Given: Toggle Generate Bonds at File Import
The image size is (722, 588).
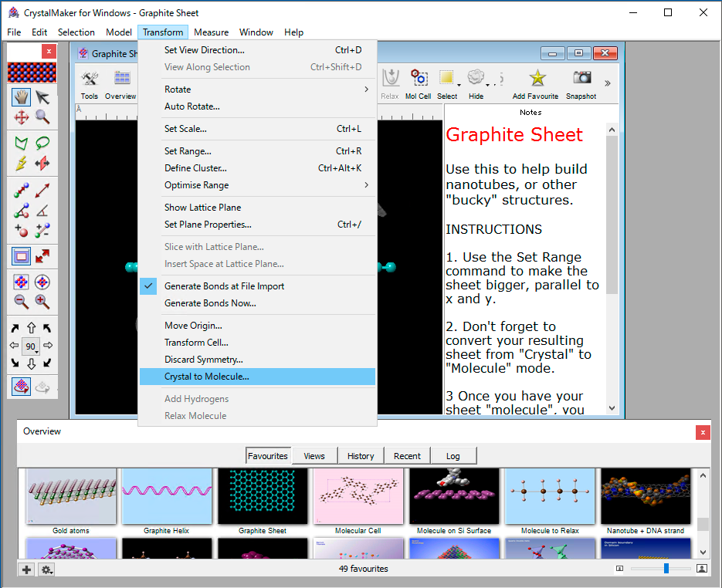Looking at the screenshot, I should pos(257,286).
